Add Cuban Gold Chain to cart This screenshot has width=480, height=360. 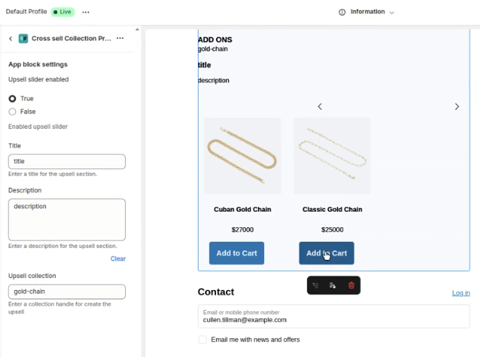[237, 253]
